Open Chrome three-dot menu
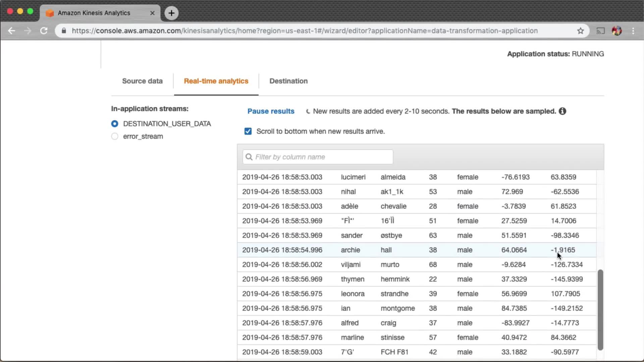 [633, 31]
